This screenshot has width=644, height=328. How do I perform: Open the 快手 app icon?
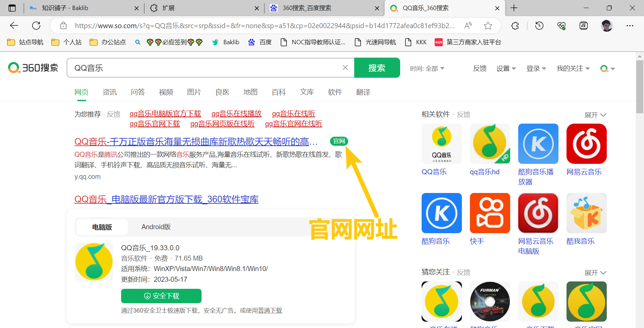pos(490,213)
